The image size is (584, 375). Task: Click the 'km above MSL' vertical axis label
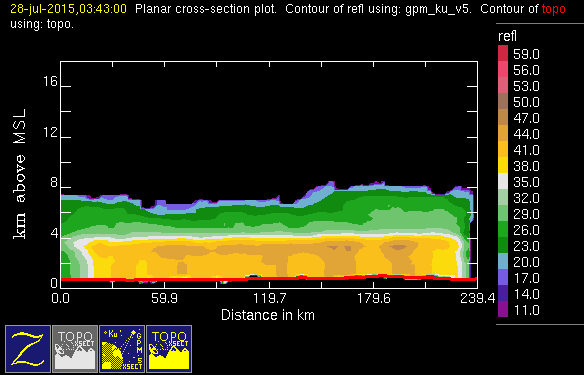(x=19, y=174)
